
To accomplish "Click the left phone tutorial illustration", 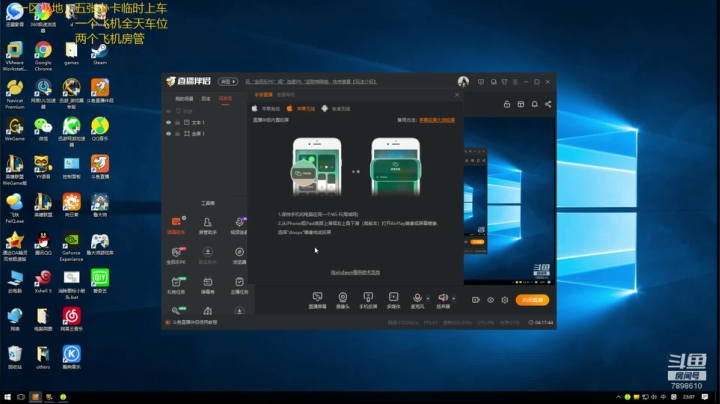I will (316, 166).
